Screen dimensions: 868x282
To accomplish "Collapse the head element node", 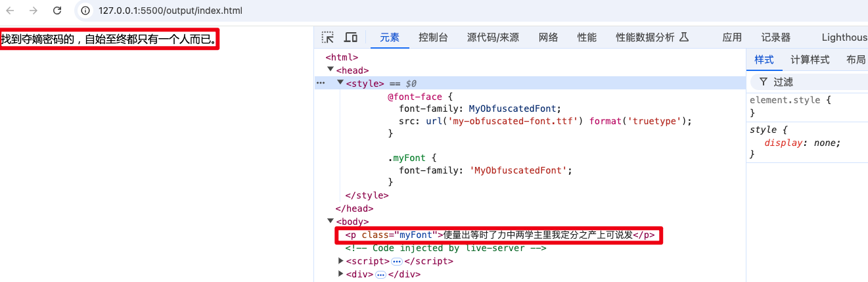I will (x=330, y=70).
